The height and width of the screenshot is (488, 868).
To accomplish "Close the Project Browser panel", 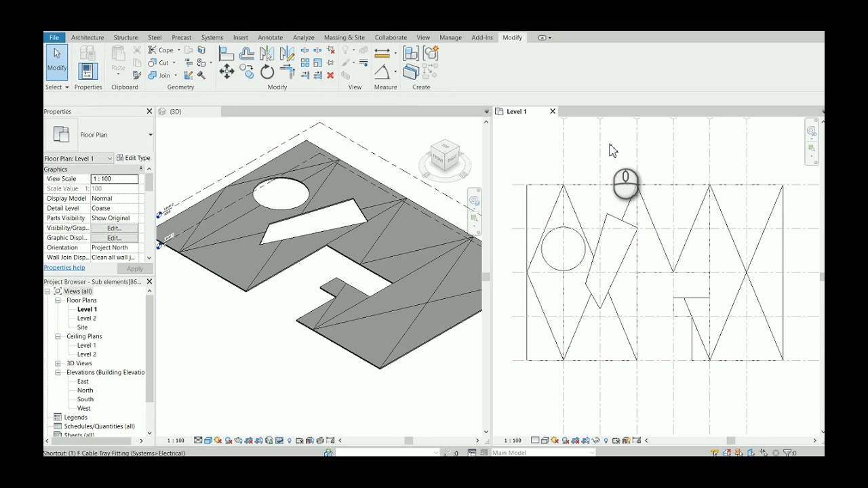I will [149, 281].
